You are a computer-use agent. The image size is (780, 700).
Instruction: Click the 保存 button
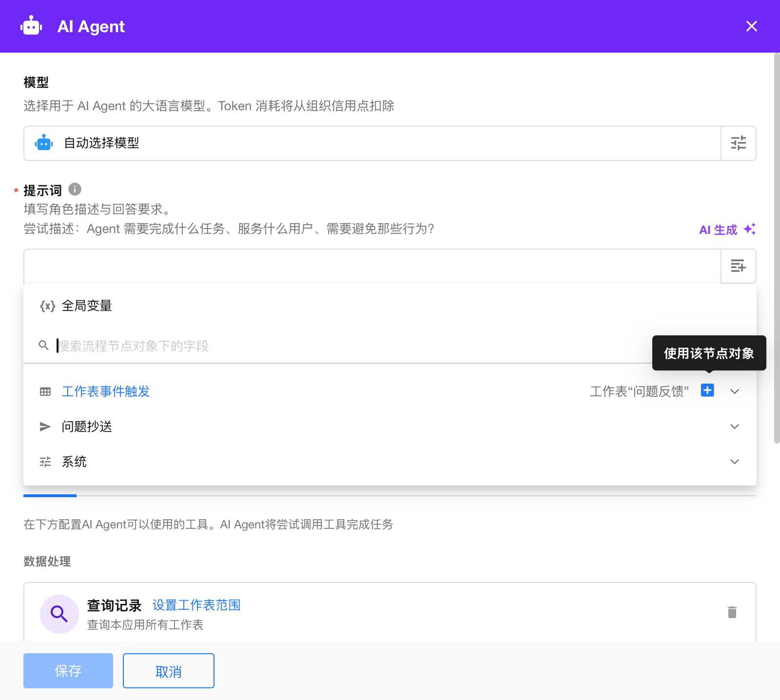(x=68, y=671)
